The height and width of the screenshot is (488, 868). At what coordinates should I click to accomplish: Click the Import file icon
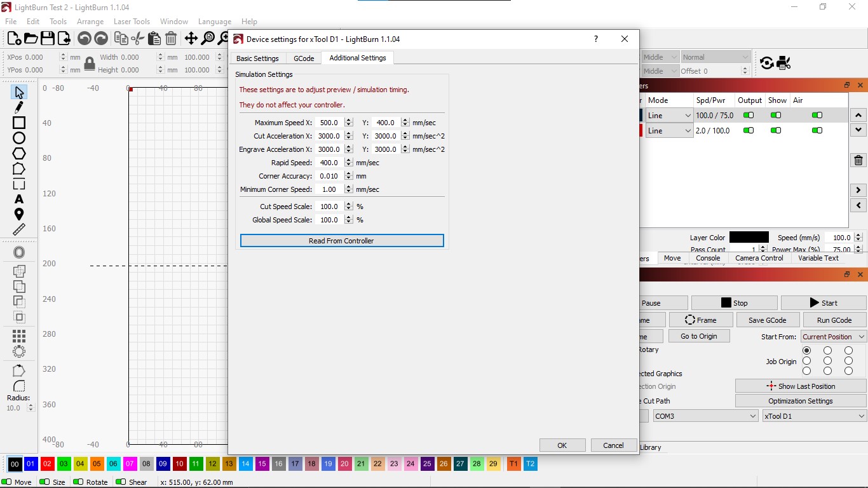[64, 39]
